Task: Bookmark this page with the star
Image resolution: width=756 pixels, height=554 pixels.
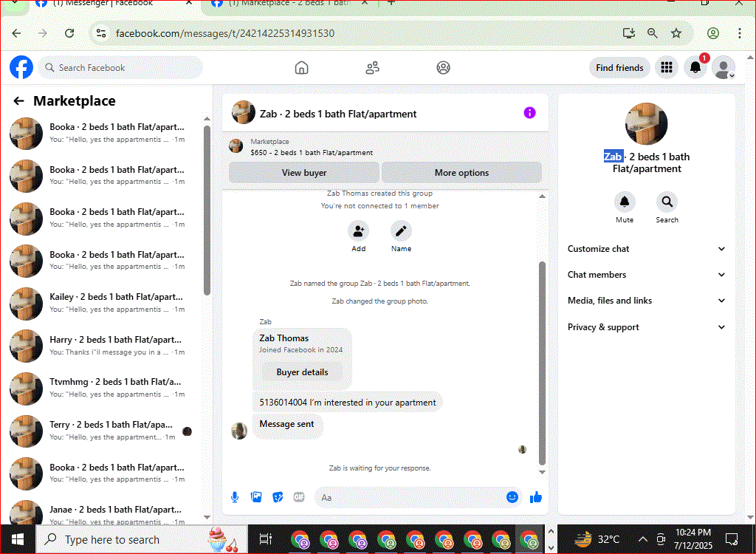Action: click(676, 33)
